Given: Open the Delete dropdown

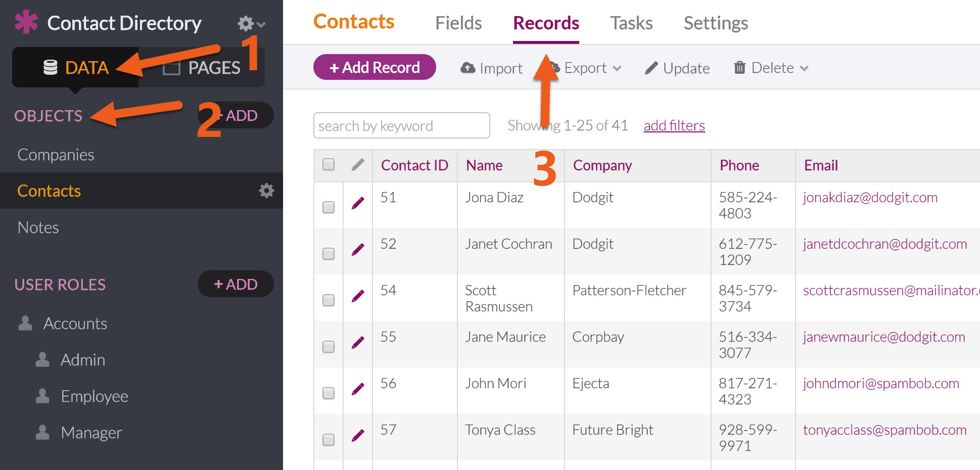Looking at the screenshot, I should click(x=771, y=68).
